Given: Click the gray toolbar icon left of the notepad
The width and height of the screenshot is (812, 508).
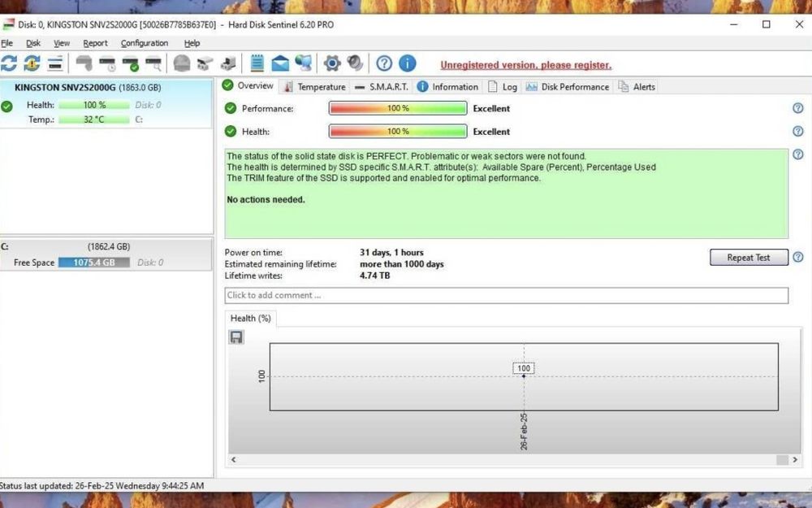Looking at the screenshot, I should coord(228,63).
